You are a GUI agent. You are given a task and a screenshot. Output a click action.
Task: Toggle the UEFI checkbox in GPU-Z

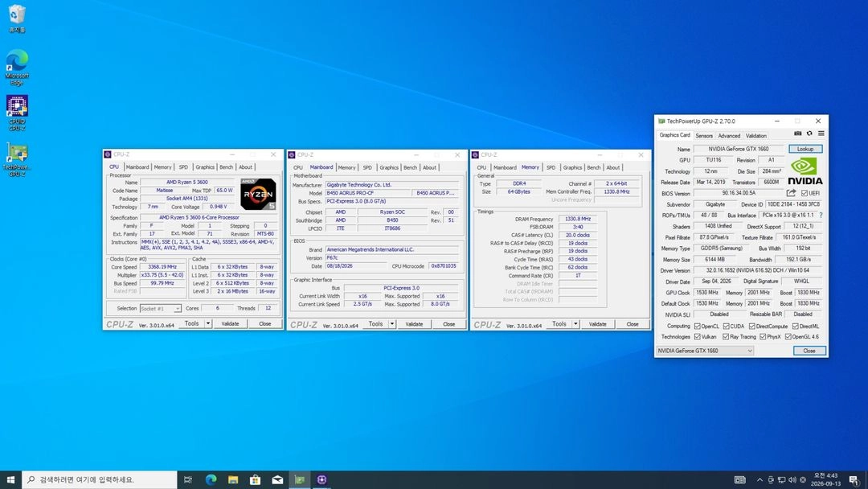click(x=805, y=193)
